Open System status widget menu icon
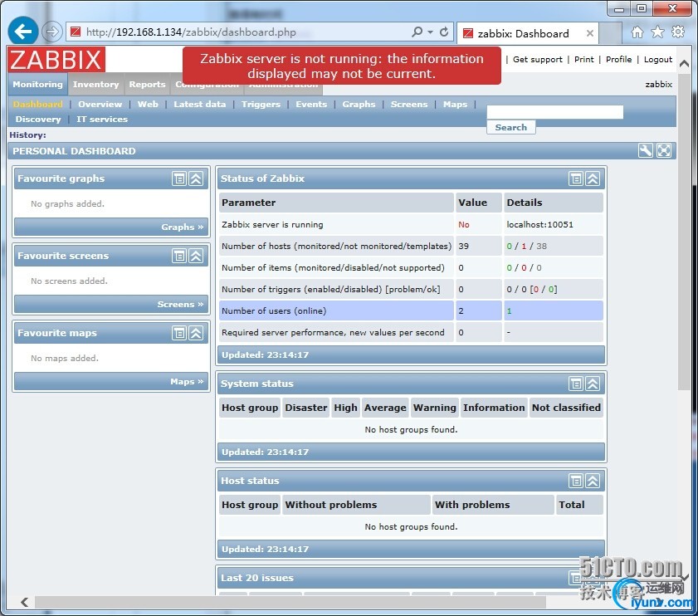The width and height of the screenshot is (698, 616). [x=576, y=384]
